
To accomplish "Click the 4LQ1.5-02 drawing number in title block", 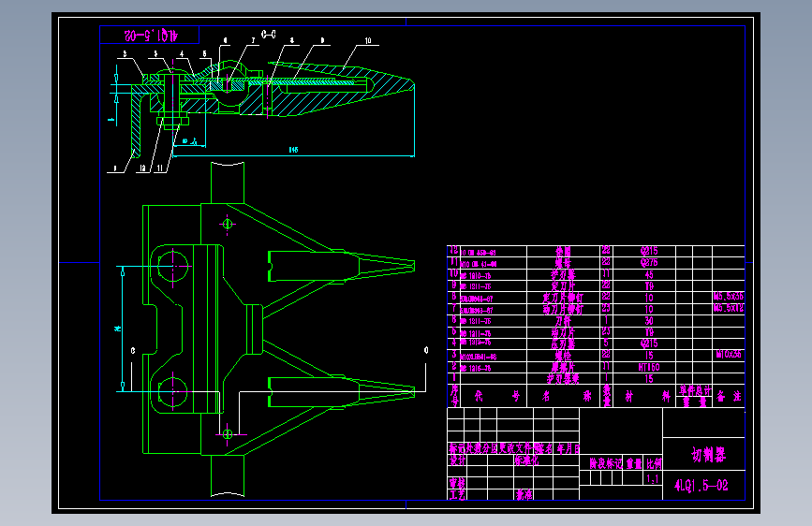I will (x=701, y=486).
